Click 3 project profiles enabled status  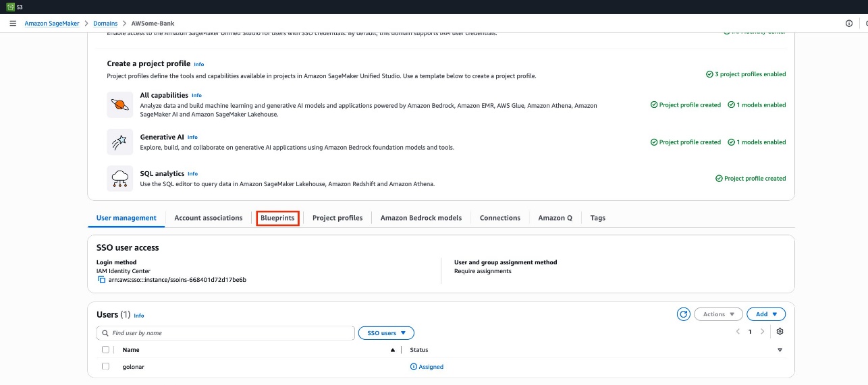coord(746,74)
